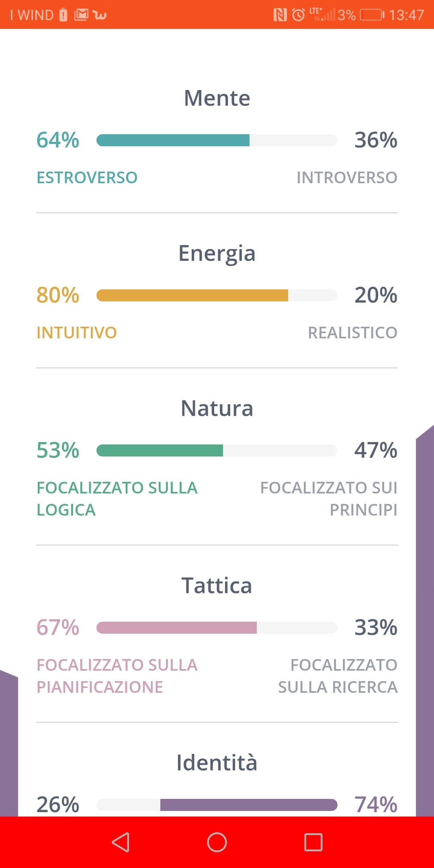This screenshot has width=434, height=868.
Task: Tap FOCALIZZATO SULLA LOGICA label
Action: click(x=117, y=499)
